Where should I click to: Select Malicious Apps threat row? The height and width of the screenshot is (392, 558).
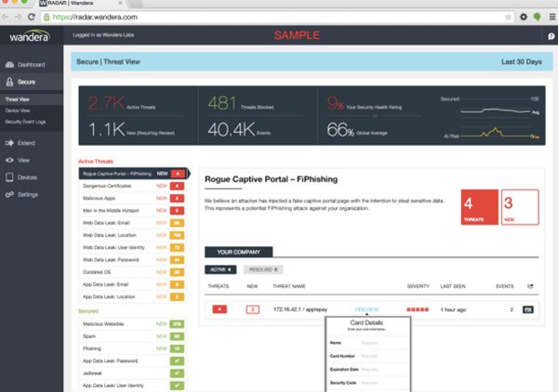132,198
